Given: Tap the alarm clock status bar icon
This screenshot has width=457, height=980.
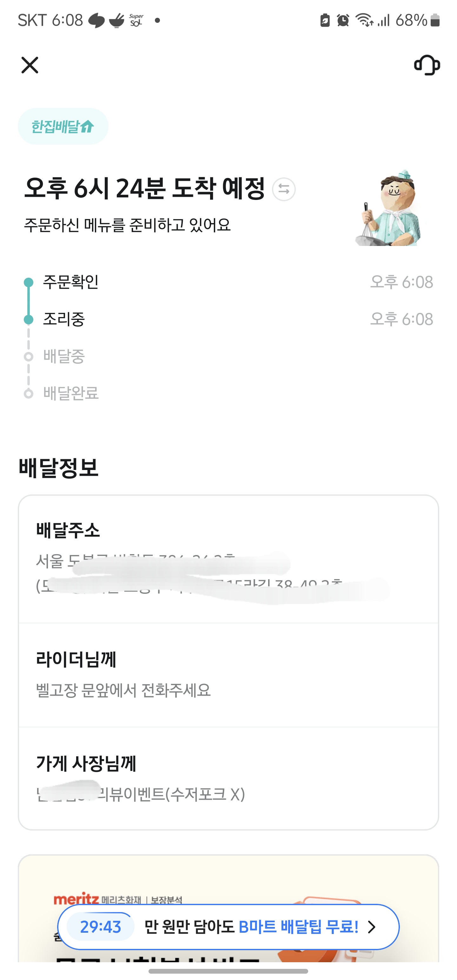Looking at the screenshot, I should [343, 20].
